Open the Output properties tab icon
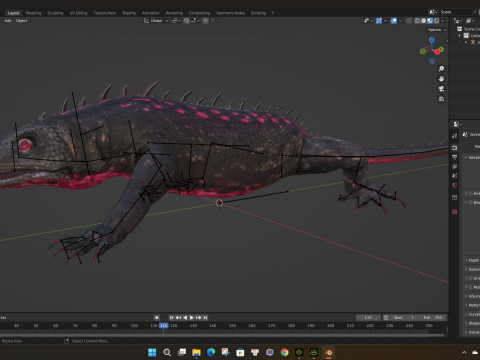This screenshot has width=480, height=360. pyautogui.click(x=455, y=157)
